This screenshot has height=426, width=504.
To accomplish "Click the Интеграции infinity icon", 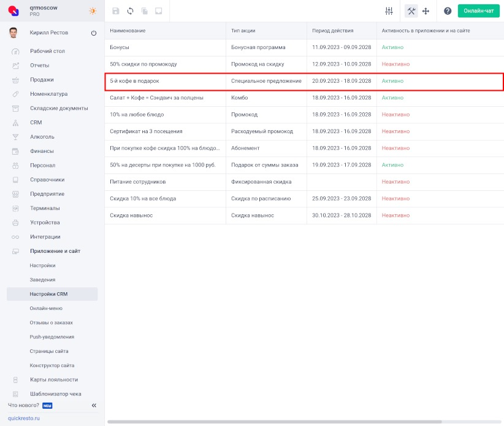I will (x=15, y=237).
